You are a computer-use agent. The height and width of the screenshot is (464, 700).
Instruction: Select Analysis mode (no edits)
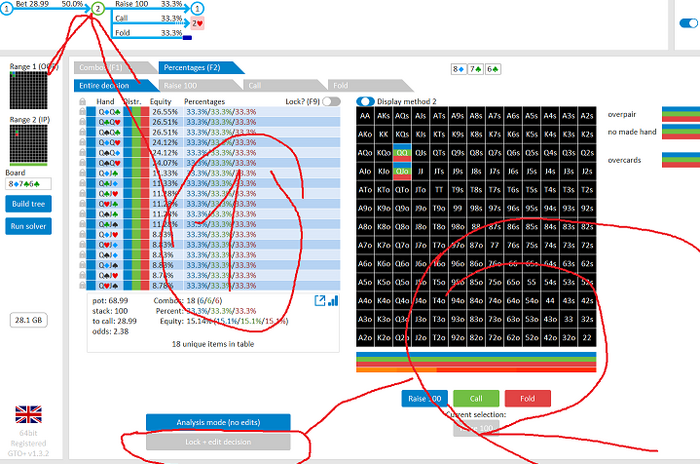pos(218,422)
